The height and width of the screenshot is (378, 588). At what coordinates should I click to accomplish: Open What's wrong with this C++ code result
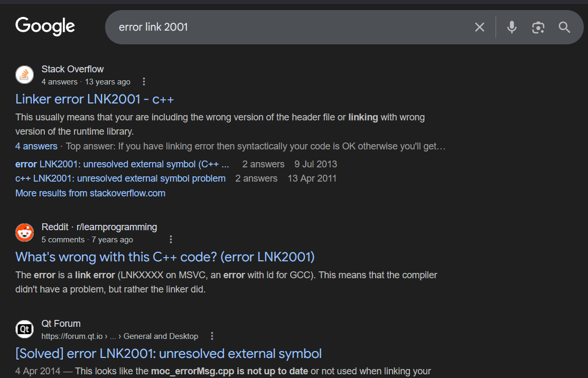(x=165, y=257)
